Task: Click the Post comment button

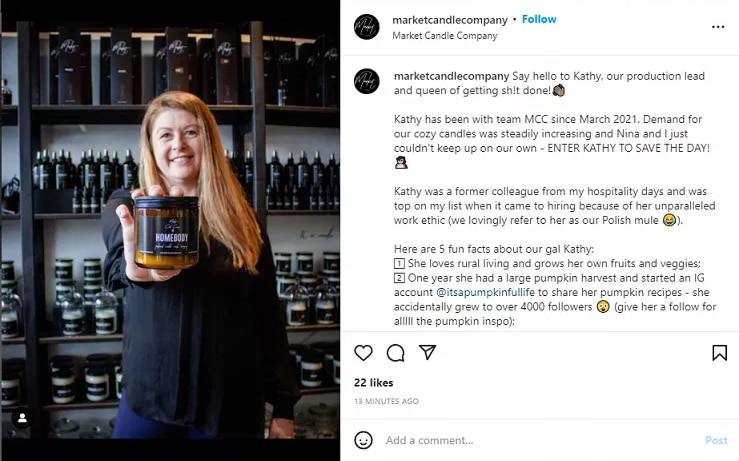Action: [x=716, y=440]
